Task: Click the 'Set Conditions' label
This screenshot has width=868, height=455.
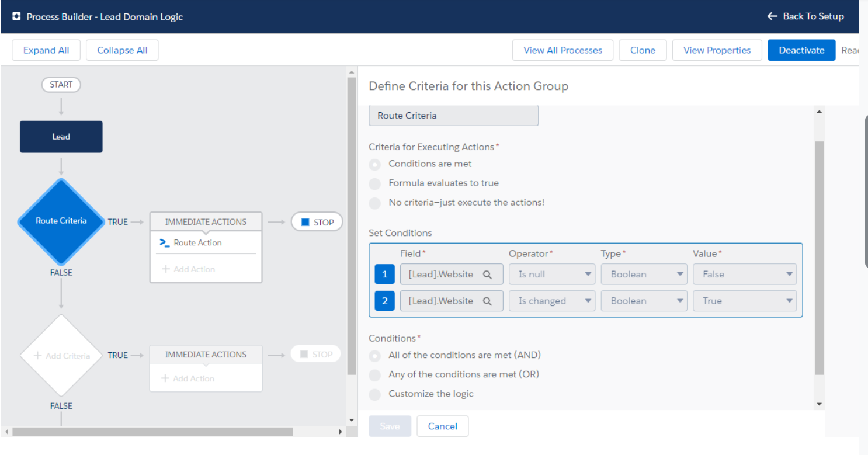Action: [x=400, y=233]
